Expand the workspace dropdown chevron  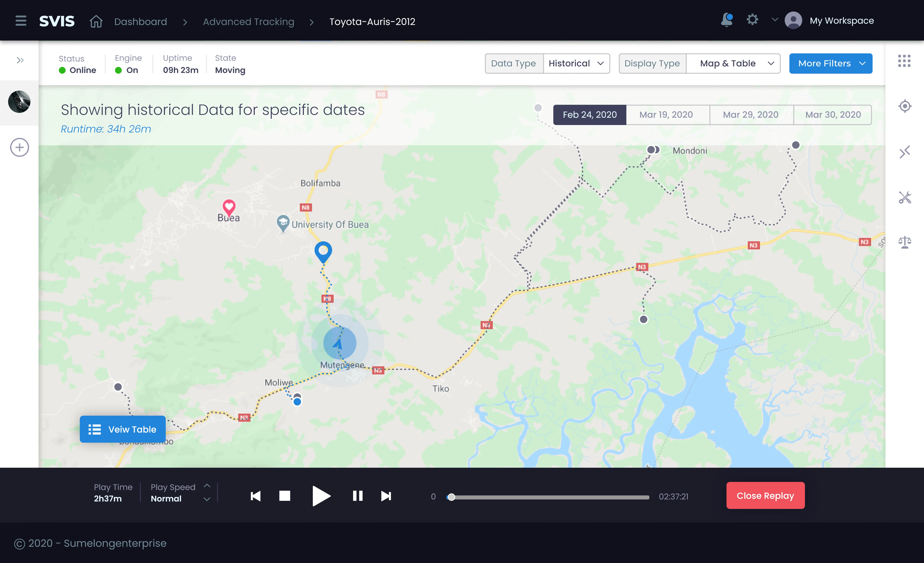pos(775,19)
